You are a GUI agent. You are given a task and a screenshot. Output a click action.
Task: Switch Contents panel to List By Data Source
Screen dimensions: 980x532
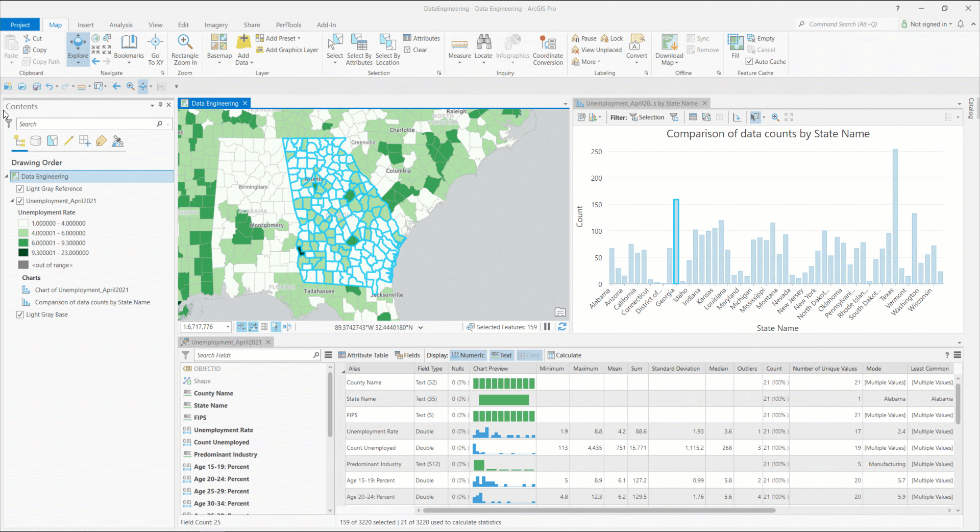[36, 141]
